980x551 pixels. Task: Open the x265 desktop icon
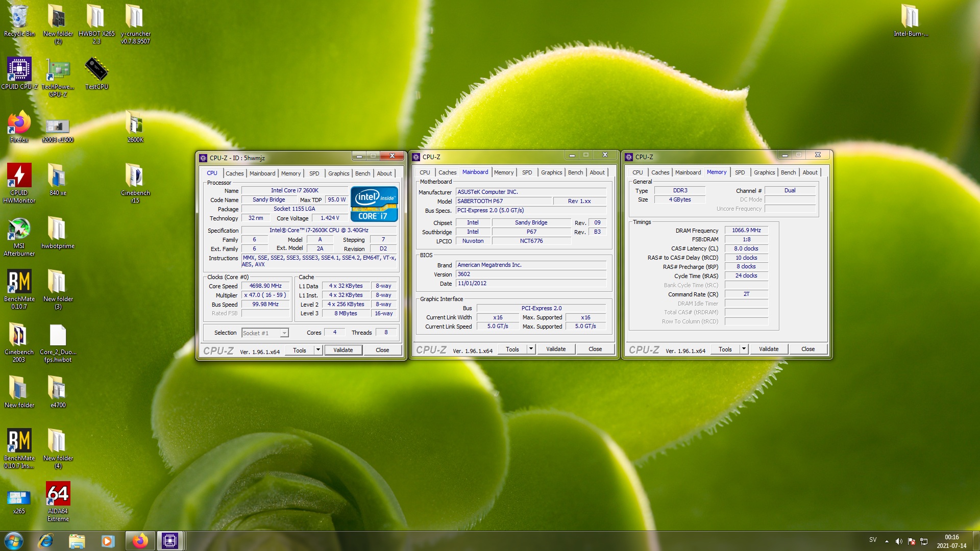pos(19,502)
